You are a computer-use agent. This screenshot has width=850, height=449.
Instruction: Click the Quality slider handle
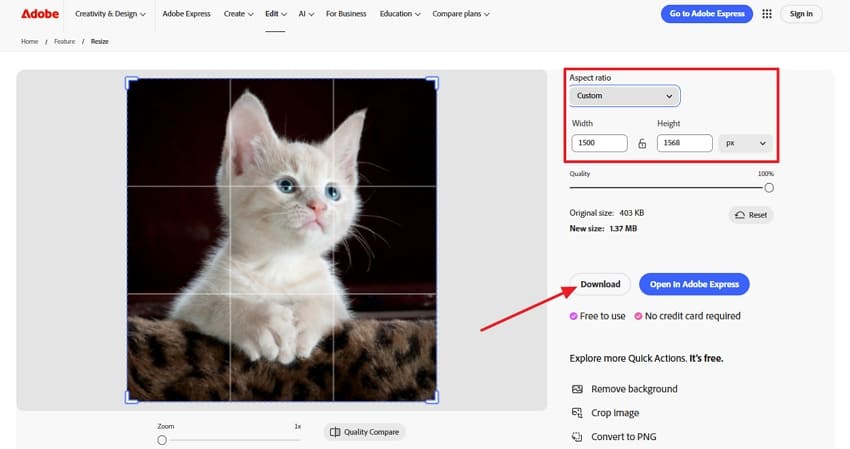click(x=769, y=188)
